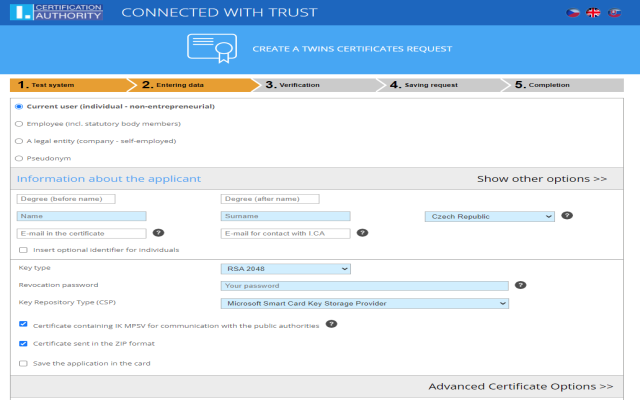Click the certificate icon in banner

[212, 48]
